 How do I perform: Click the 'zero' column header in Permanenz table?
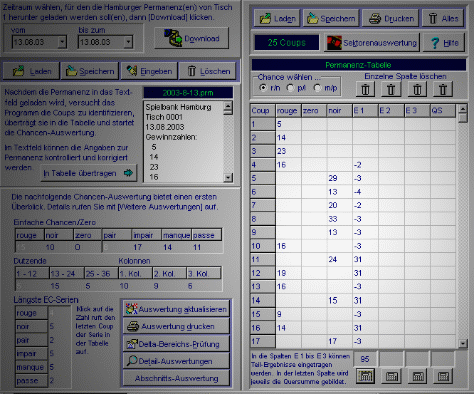click(x=314, y=111)
